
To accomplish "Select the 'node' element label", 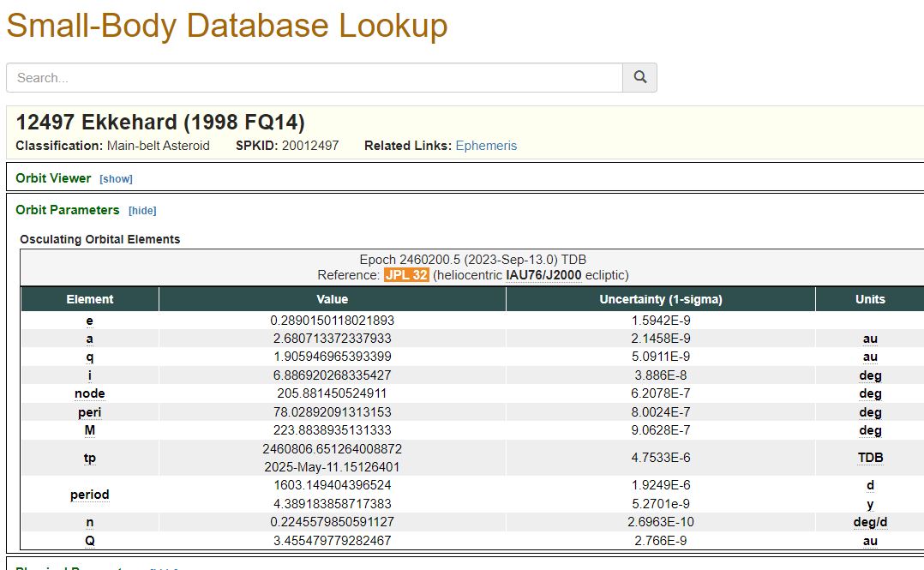I will pos(90,393).
